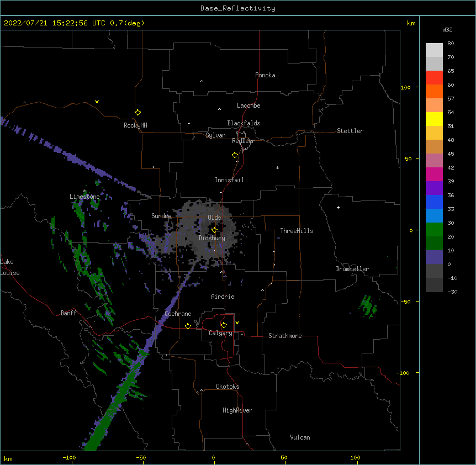This screenshot has height=465, width=476.
Task: Click the km unit label at top right
Action: [411, 23]
